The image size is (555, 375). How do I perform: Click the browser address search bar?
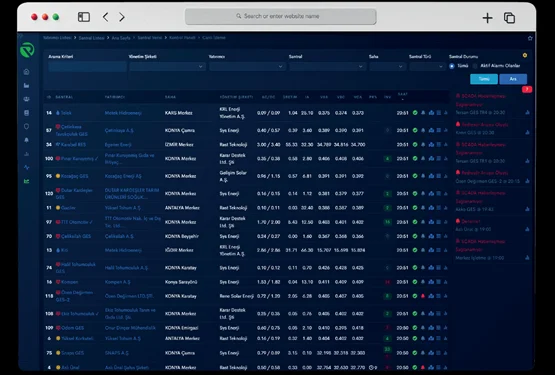pos(280,16)
